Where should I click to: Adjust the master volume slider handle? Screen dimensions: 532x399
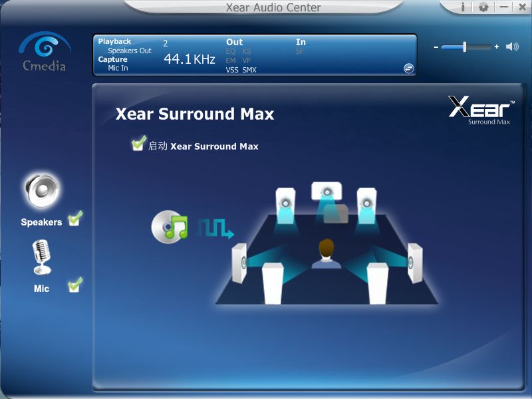coord(464,47)
